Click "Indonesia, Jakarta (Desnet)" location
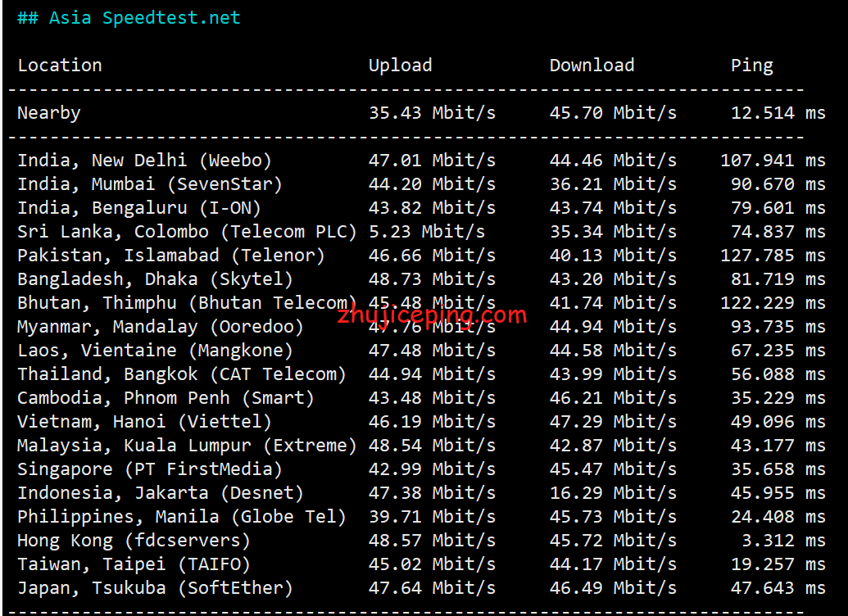Viewport: 848px width, 616px height. 160,494
